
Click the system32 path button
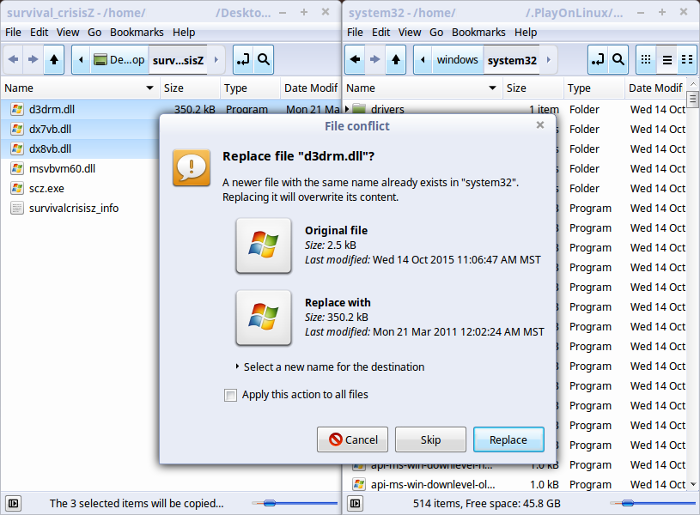click(x=512, y=59)
